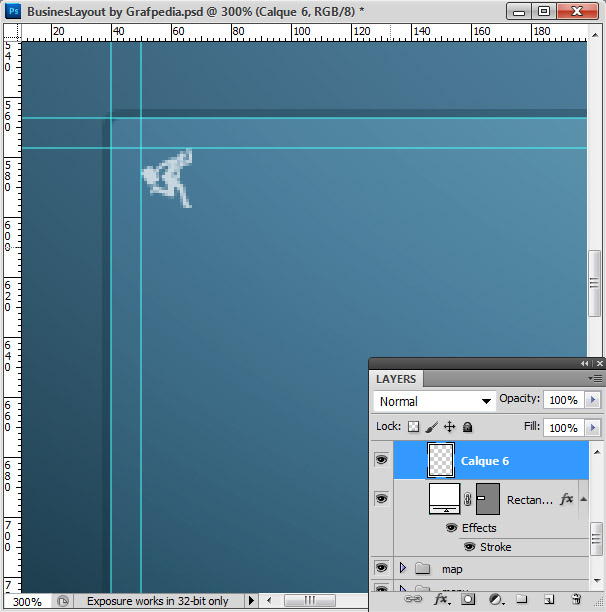
Task: Lock image pixels with brush icon
Action: (x=432, y=427)
